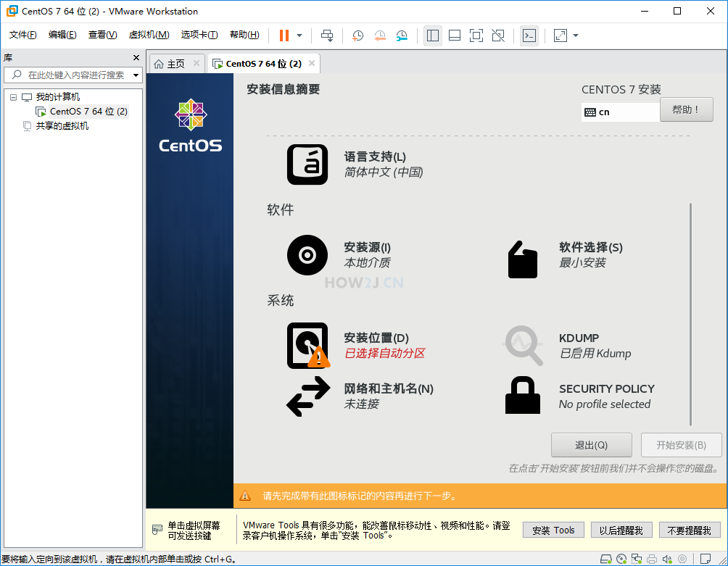Click the 不要提醒我 button
The image size is (728, 566).
(x=690, y=530)
